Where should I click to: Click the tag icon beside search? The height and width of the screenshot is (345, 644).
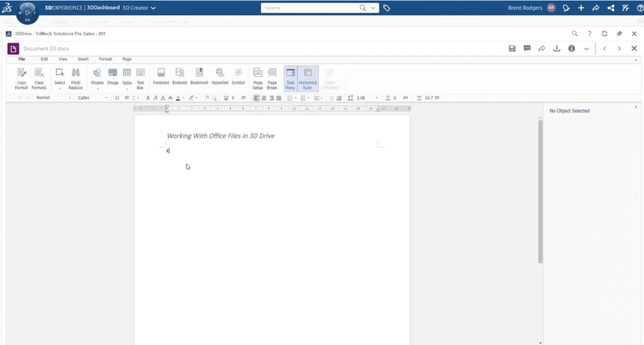387,8
